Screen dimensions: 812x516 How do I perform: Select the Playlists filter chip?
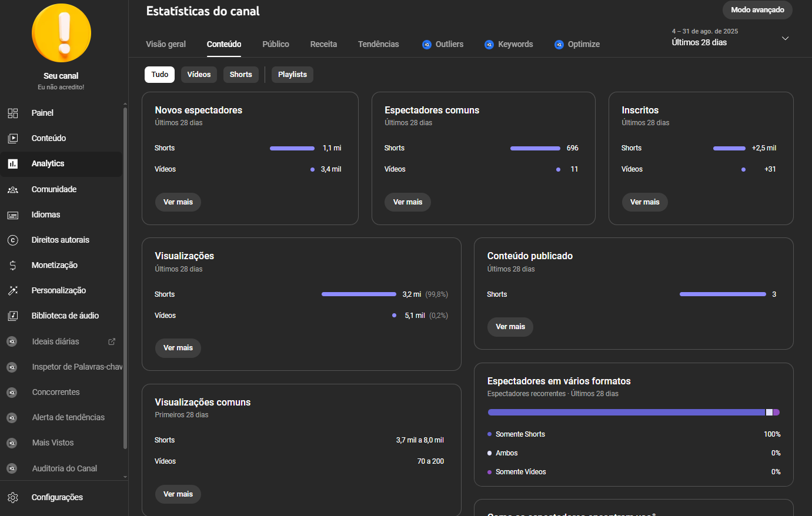click(292, 75)
